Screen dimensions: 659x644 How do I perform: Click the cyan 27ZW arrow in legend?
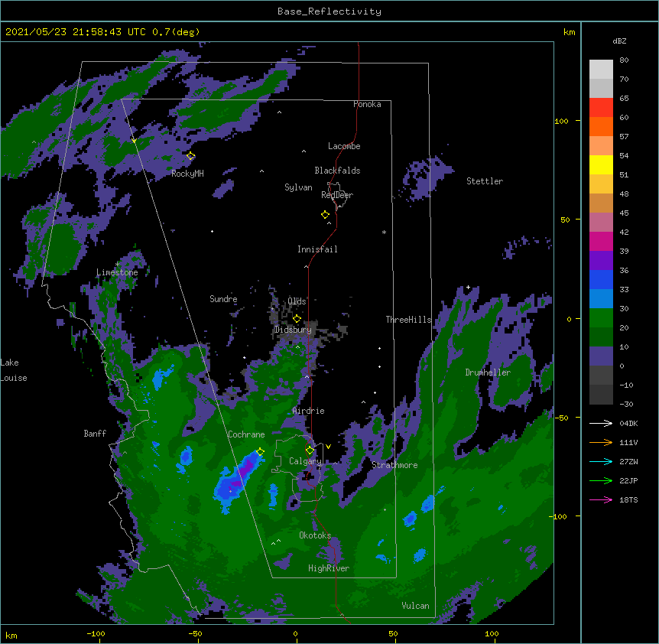pos(601,461)
